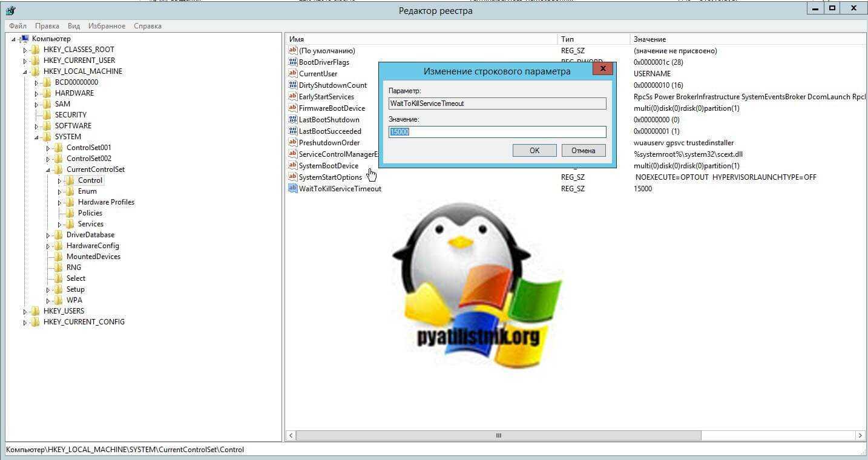Click the Services folder icon

tap(70, 224)
